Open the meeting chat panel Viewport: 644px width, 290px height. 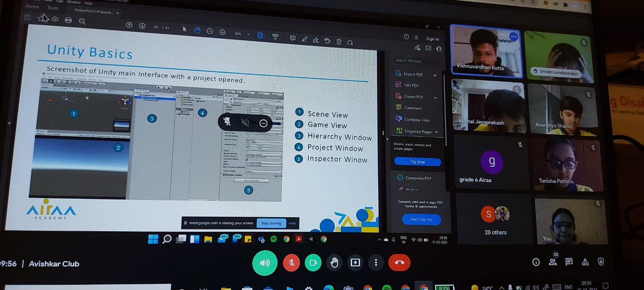click(569, 262)
